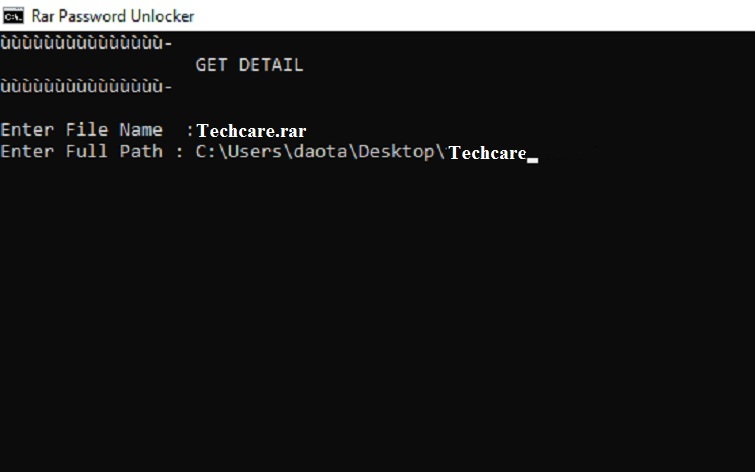Click the Rar Password Unlocker window title
755x472 pixels.
pos(113,16)
